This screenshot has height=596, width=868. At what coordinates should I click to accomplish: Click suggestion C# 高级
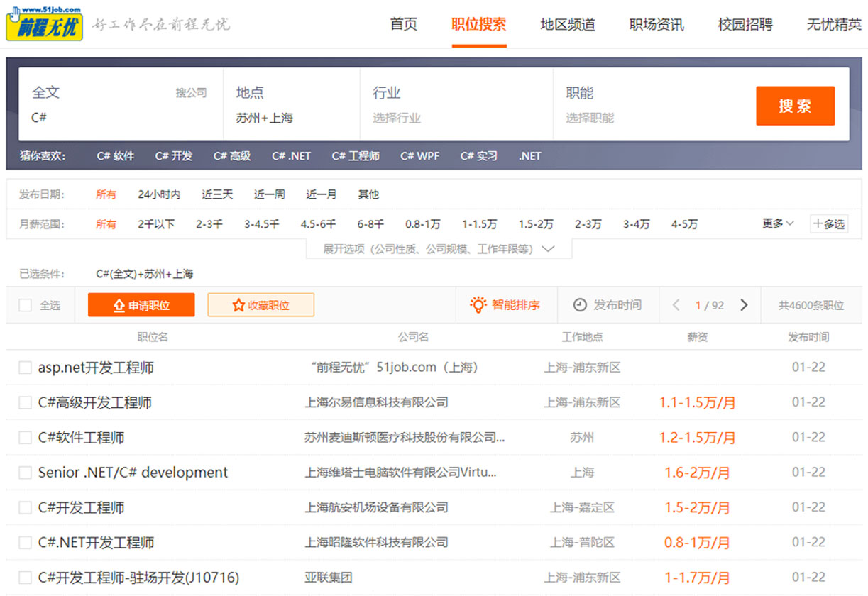coord(232,156)
